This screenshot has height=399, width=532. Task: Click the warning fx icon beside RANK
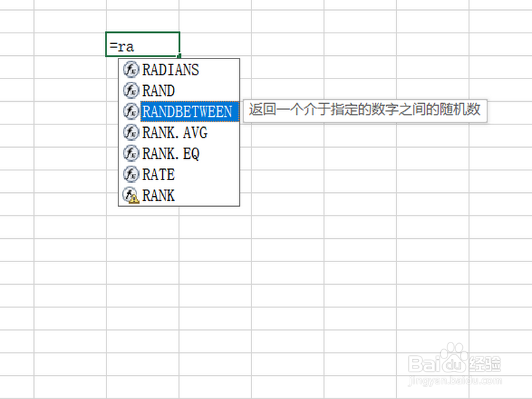[131, 196]
